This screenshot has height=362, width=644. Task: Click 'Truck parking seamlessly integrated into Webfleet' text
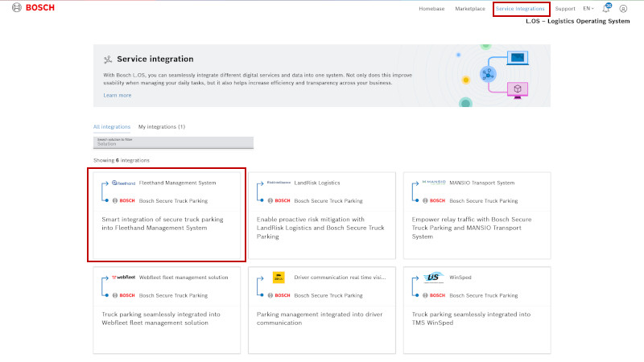click(161, 319)
